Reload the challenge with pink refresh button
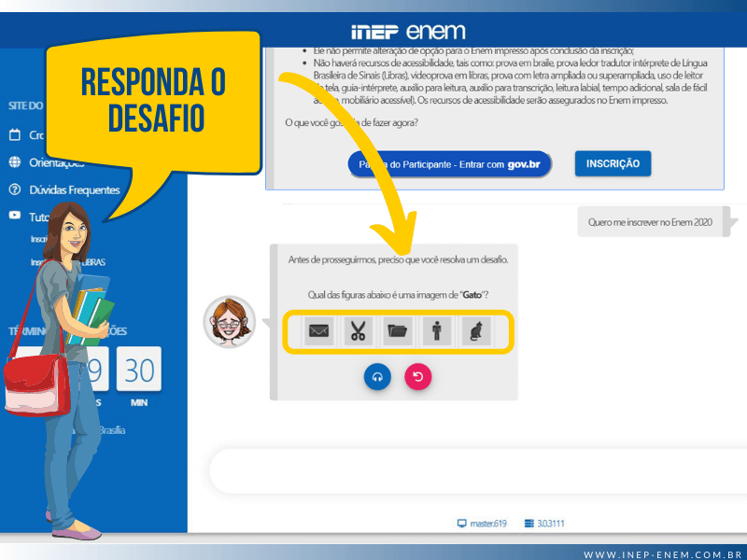747x560 pixels. (x=417, y=377)
